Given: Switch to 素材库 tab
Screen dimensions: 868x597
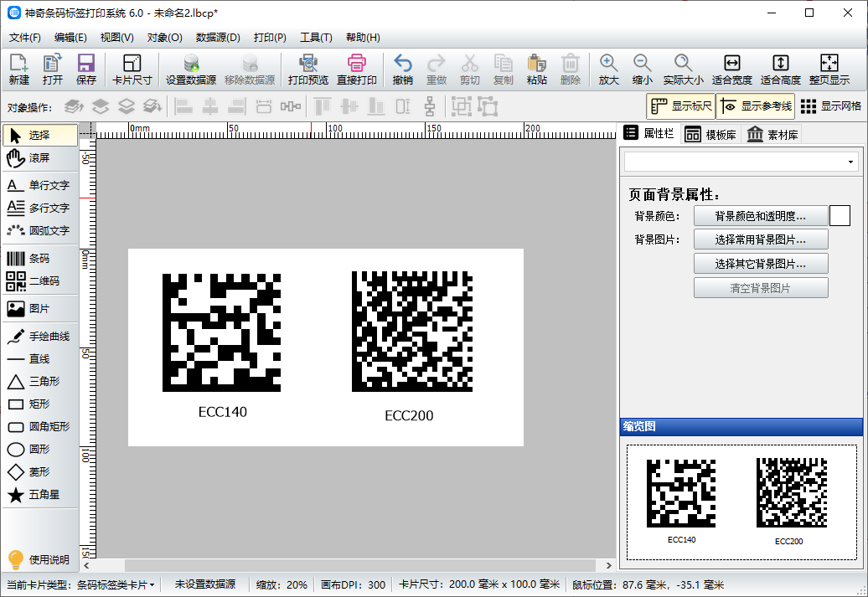Looking at the screenshot, I should click(x=772, y=135).
